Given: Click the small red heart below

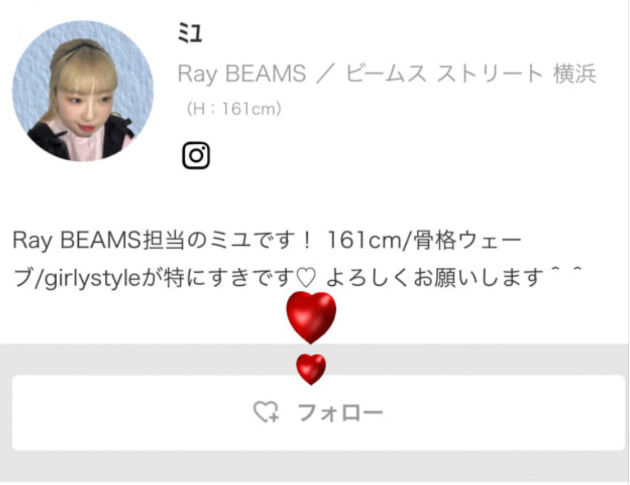Looking at the screenshot, I should coord(311,369).
